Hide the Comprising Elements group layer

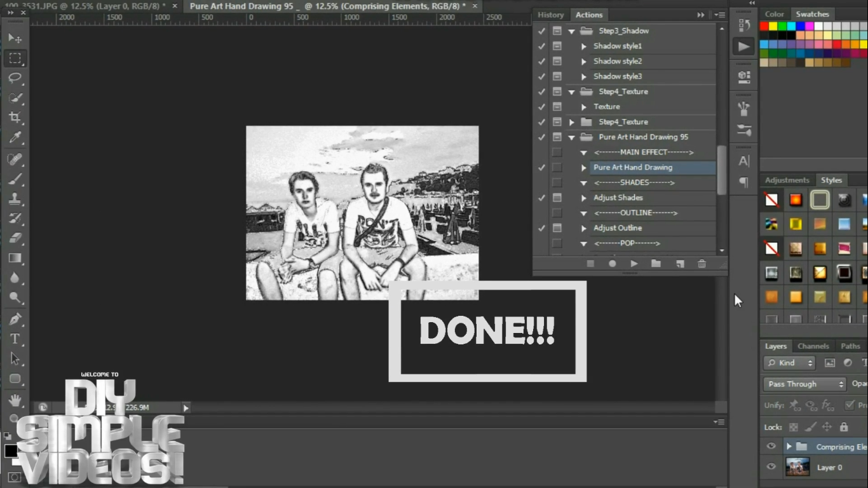click(x=771, y=447)
